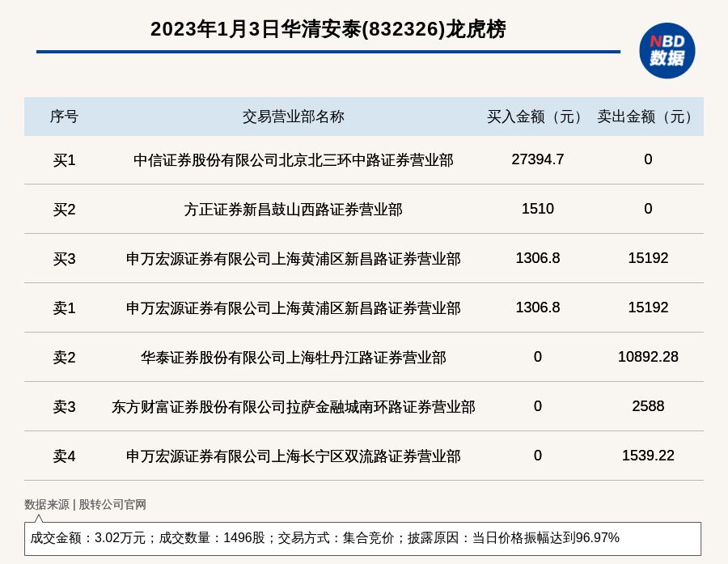
Task: Click the 买入金额（元） column header
Action: [x=538, y=117]
